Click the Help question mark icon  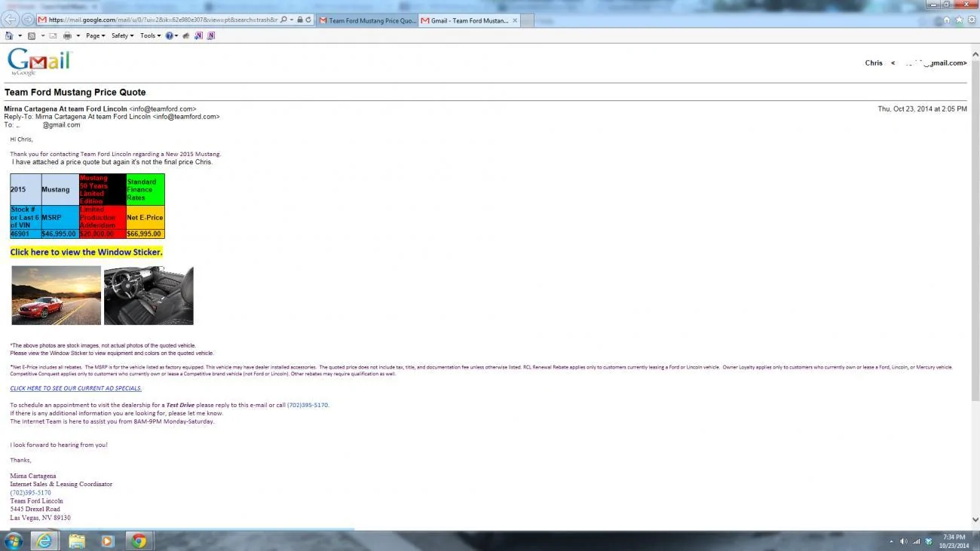coord(169,35)
